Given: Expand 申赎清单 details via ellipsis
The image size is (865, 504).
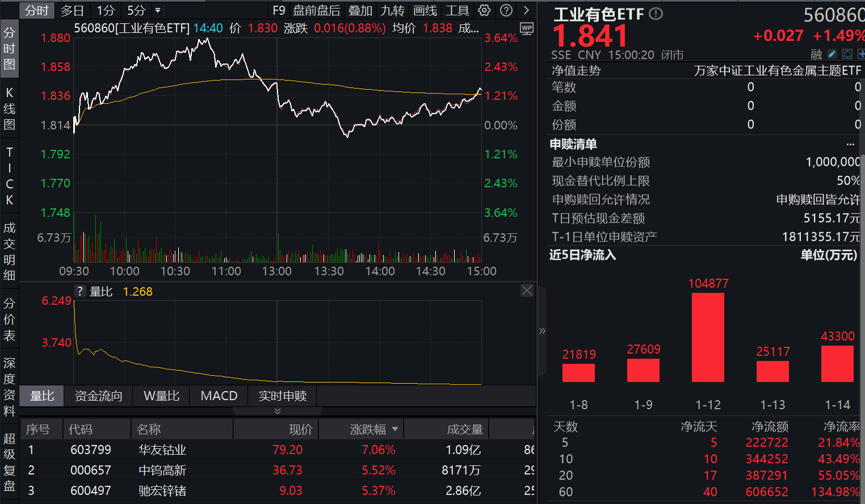Looking at the screenshot, I should pos(850,144).
